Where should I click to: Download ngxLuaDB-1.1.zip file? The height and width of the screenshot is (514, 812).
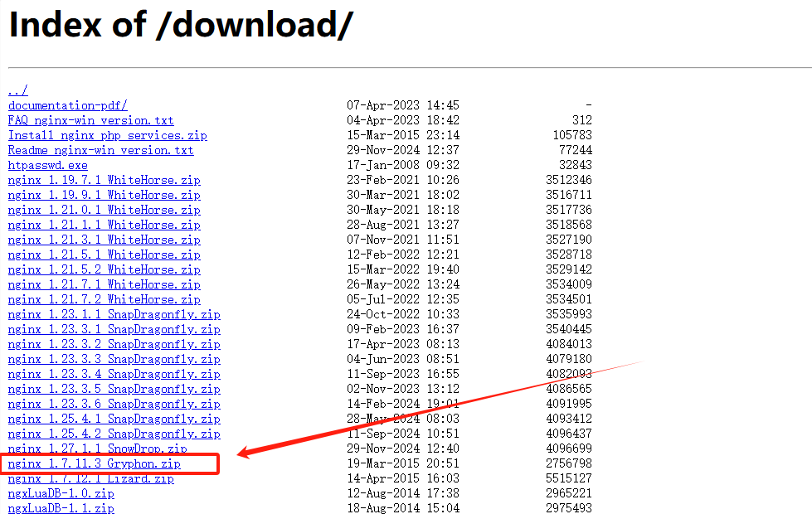click(x=61, y=508)
